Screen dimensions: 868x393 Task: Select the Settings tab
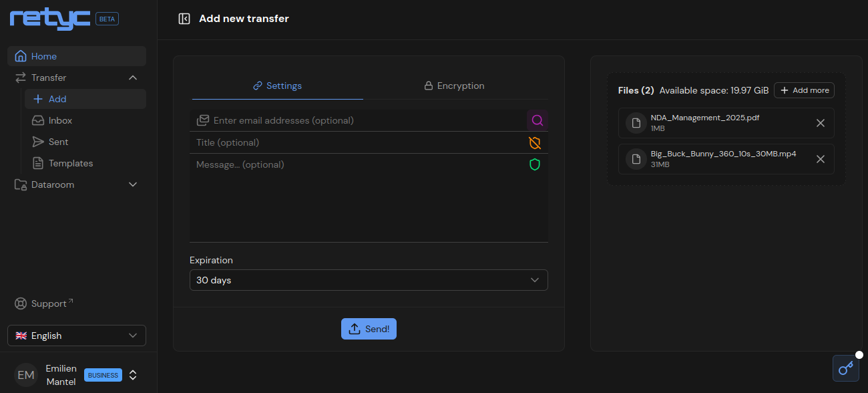tap(278, 86)
